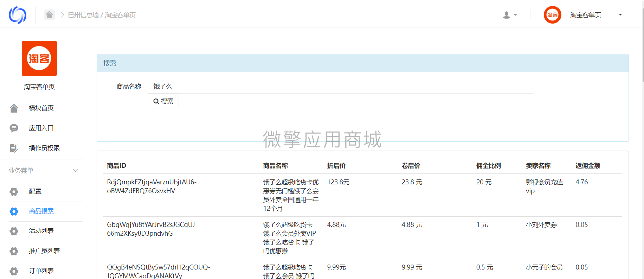Select product ID starting with RdjQmpkFZtjqa
The height and width of the screenshot is (279, 644).
(x=152, y=186)
